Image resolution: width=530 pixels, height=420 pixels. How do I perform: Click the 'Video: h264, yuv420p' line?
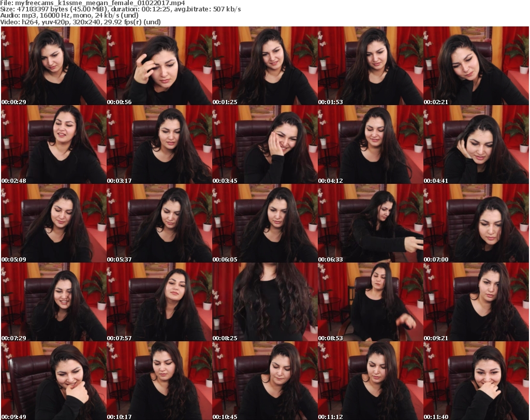coord(80,22)
